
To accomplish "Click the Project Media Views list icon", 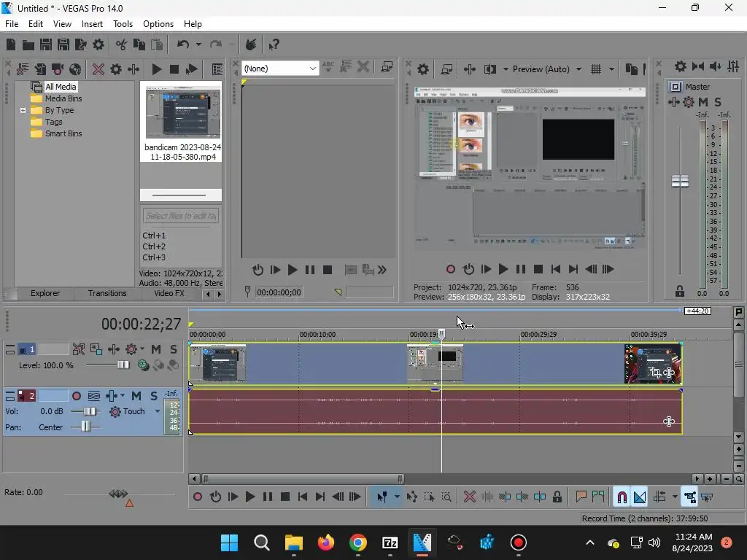I will [217, 69].
